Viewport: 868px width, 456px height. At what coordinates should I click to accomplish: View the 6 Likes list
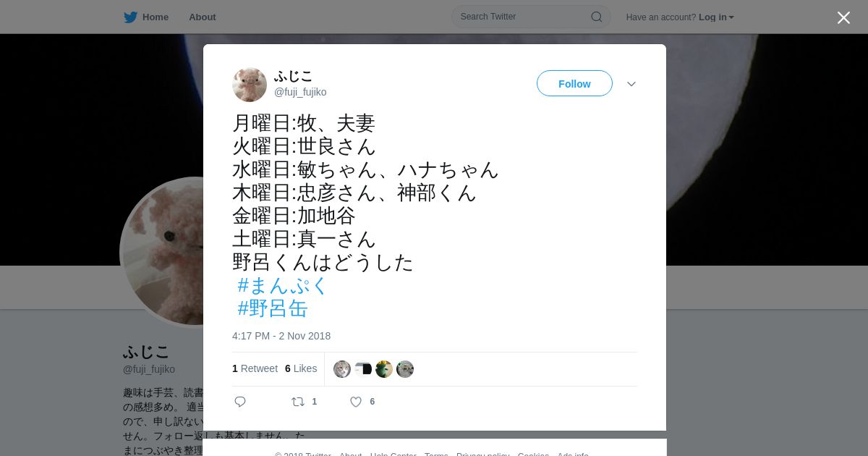tap(301, 368)
